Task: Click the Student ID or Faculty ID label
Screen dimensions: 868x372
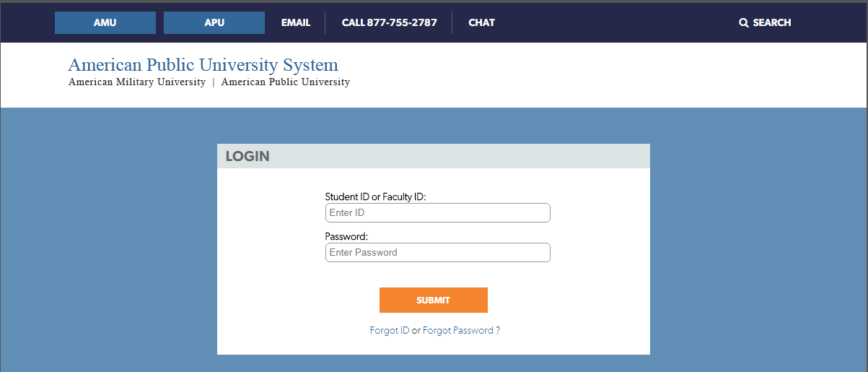Action: 375,196
